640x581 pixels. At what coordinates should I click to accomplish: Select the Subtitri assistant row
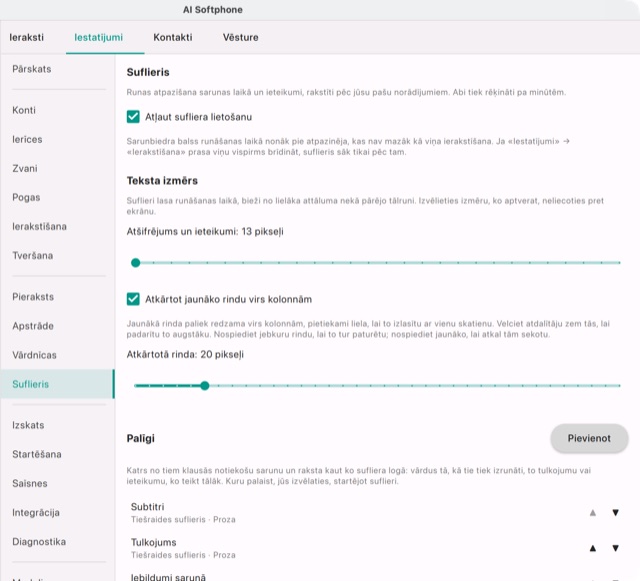(378, 512)
